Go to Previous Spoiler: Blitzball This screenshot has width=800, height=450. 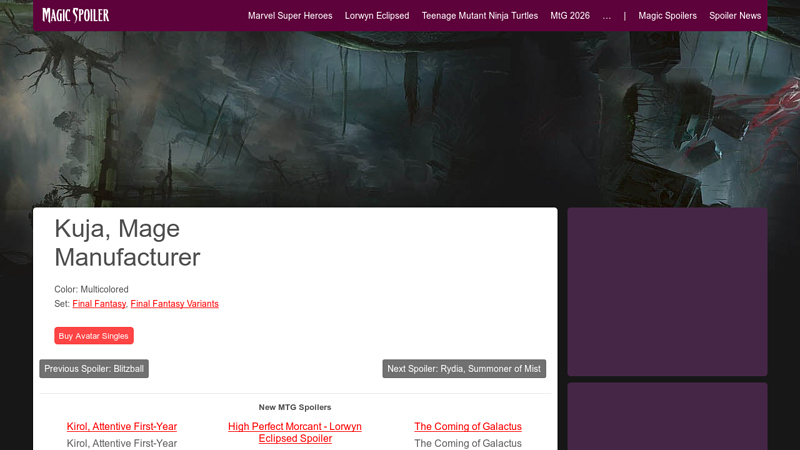tap(94, 369)
